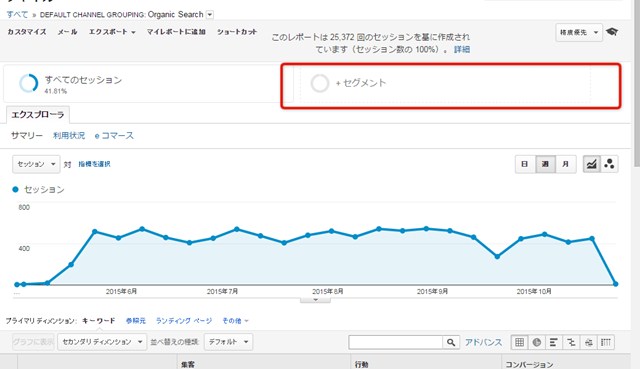The height and width of the screenshot is (369, 640).
Task: Click the 参照元 dimension link
Action: click(x=136, y=321)
